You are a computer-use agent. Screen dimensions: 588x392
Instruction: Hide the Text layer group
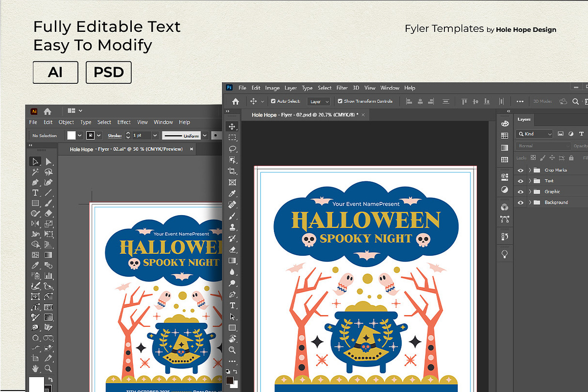[520, 181]
